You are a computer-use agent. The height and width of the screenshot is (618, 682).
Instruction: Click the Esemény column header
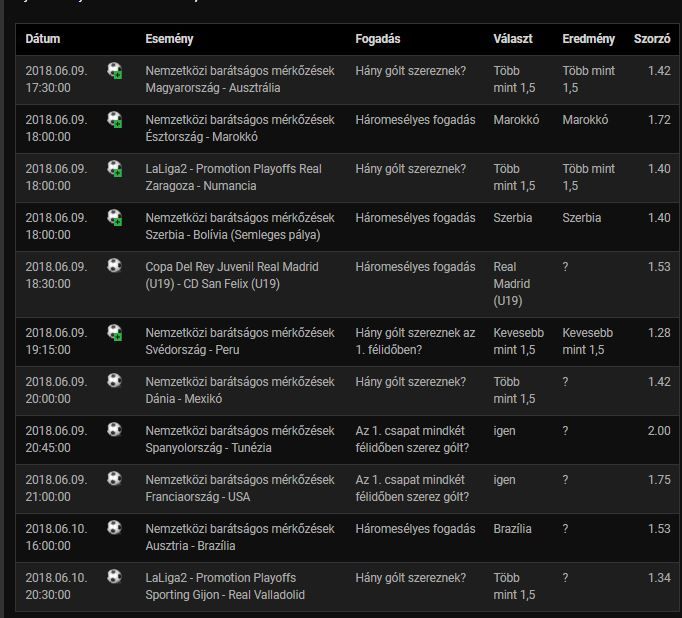click(169, 39)
